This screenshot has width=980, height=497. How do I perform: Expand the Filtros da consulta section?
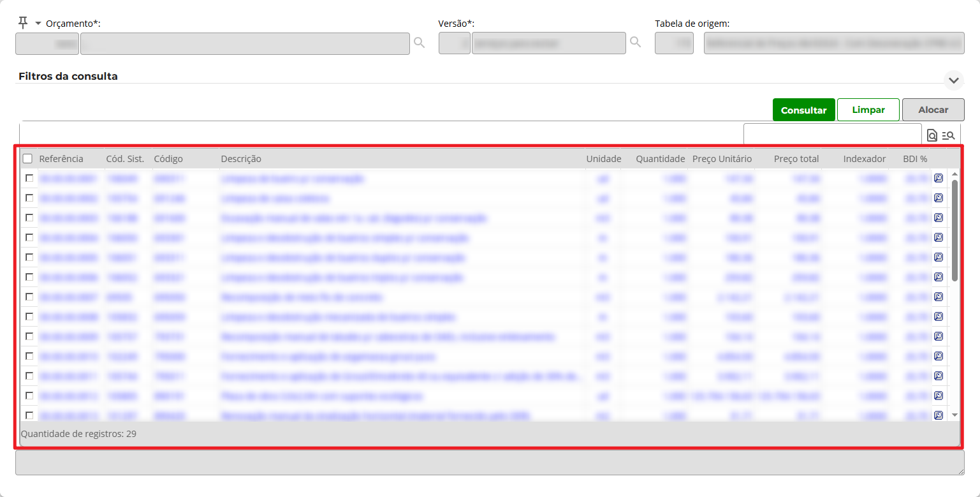point(954,80)
